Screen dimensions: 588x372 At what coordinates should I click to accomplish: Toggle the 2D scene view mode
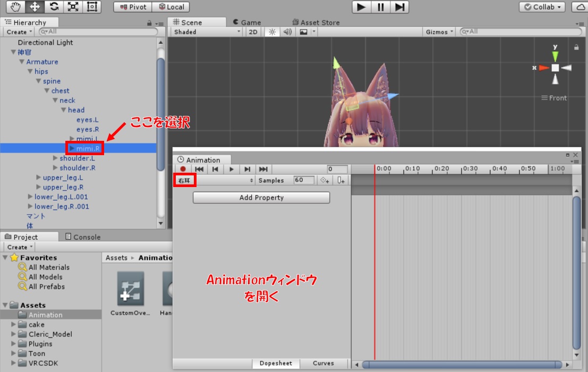(x=253, y=32)
